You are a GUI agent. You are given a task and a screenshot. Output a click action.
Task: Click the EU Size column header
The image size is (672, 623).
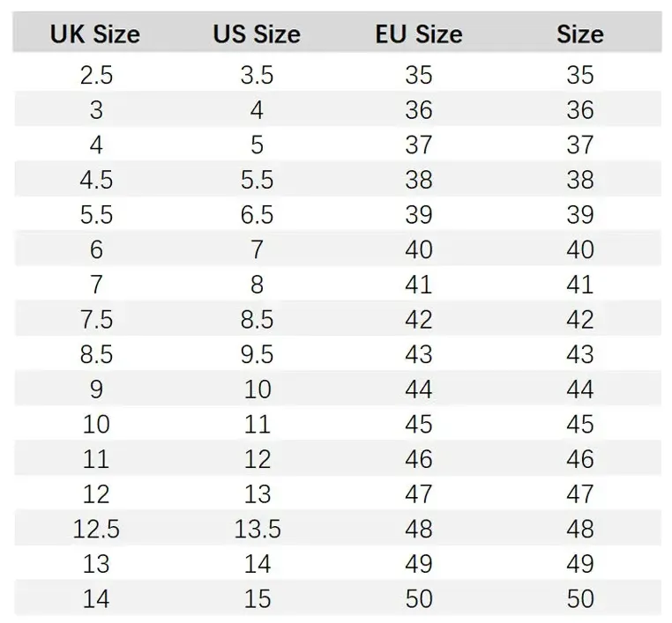tap(419, 34)
